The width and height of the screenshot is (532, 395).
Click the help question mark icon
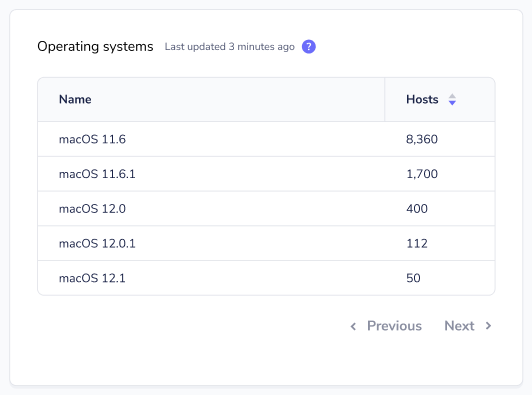coord(309,46)
